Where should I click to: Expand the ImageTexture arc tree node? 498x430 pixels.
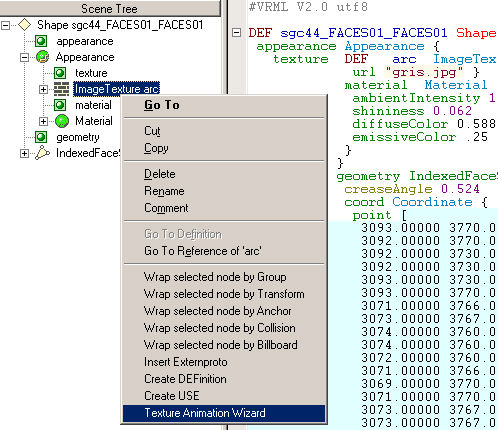click(x=43, y=89)
